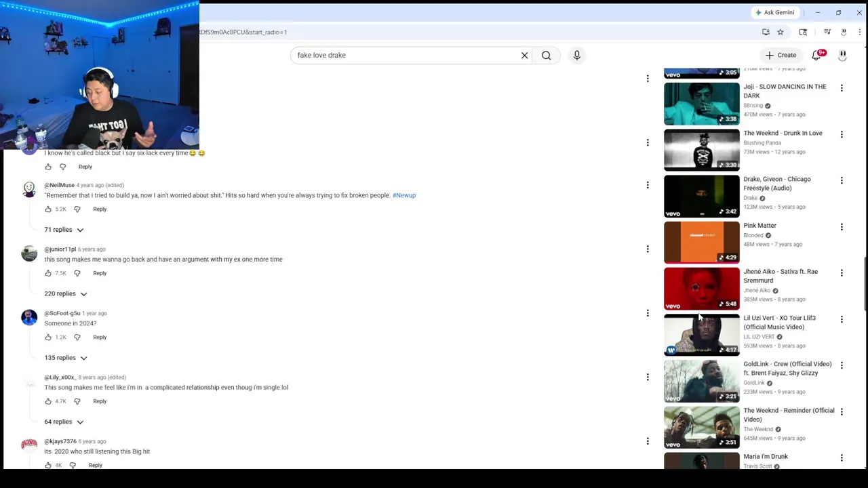Image resolution: width=868 pixels, height=488 pixels.
Task: Open the 88rising channel name
Action: pos(753,106)
